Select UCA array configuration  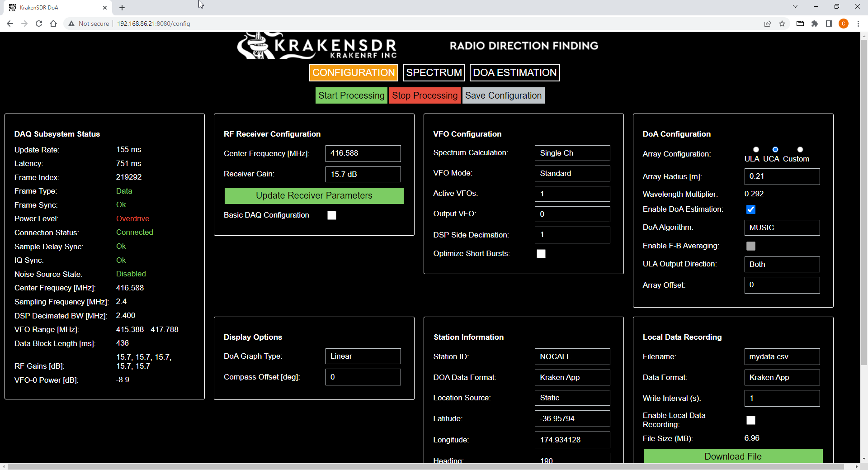(x=775, y=149)
